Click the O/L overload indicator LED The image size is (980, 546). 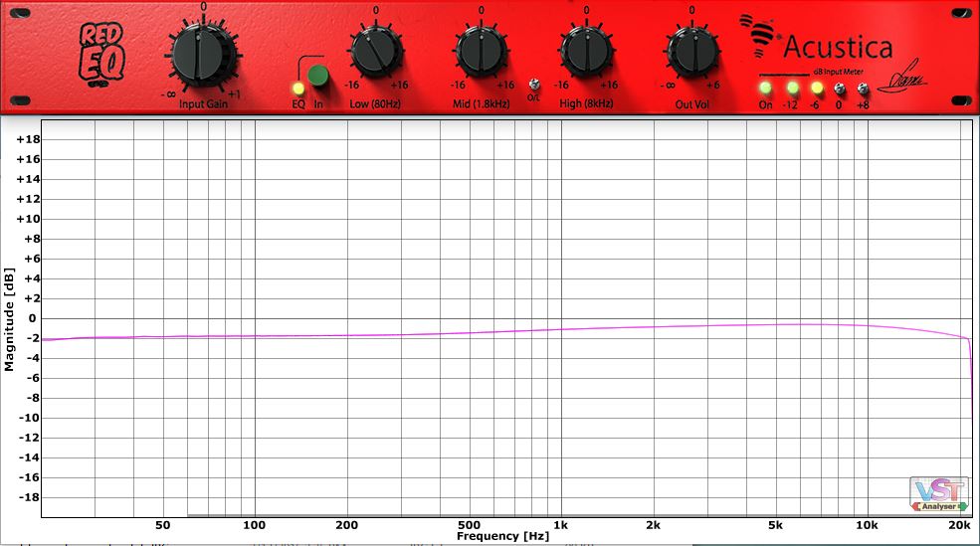coord(533,85)
